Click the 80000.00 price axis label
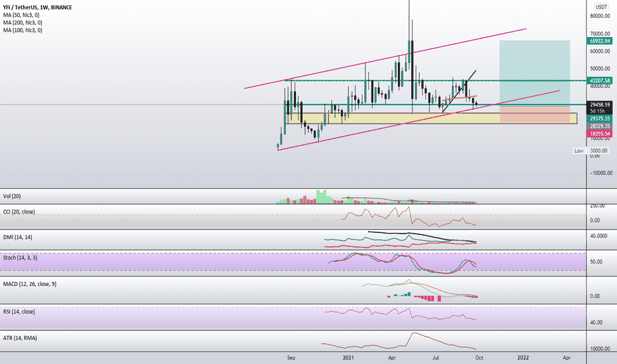The height and width of the screenshot is (364, 617). [601, 16]
